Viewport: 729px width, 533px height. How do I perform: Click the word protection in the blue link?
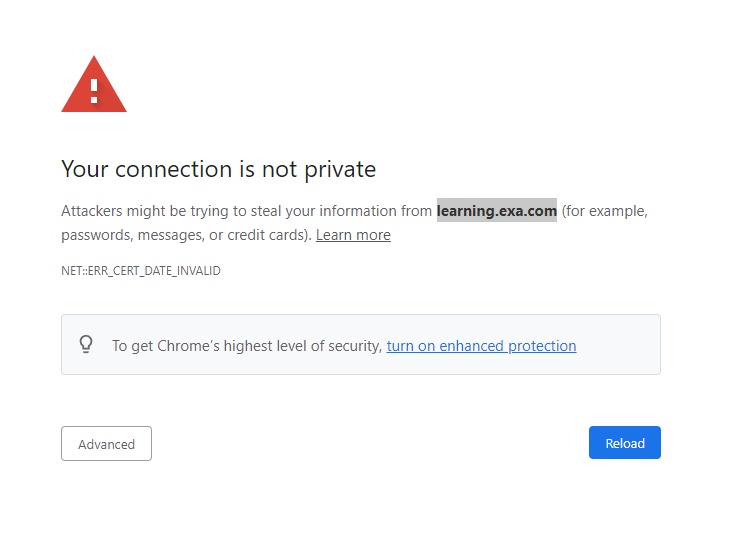[542, 346]
